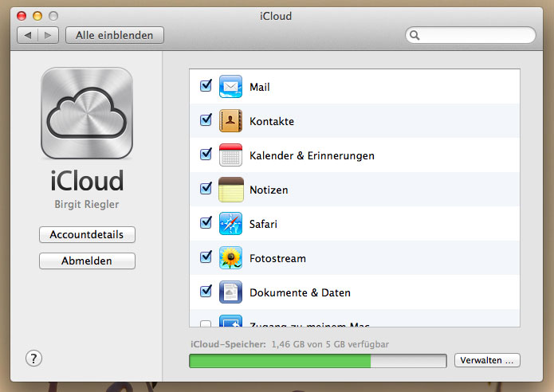Screen dimensions: 554x392
Task: Click the account name Birgit Riegler
Action: pos(87,205)
